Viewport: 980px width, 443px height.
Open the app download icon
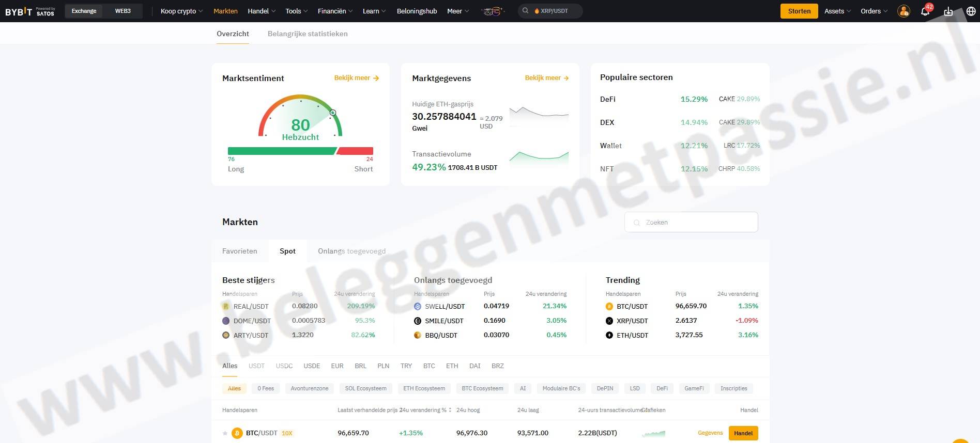(948, 11)
